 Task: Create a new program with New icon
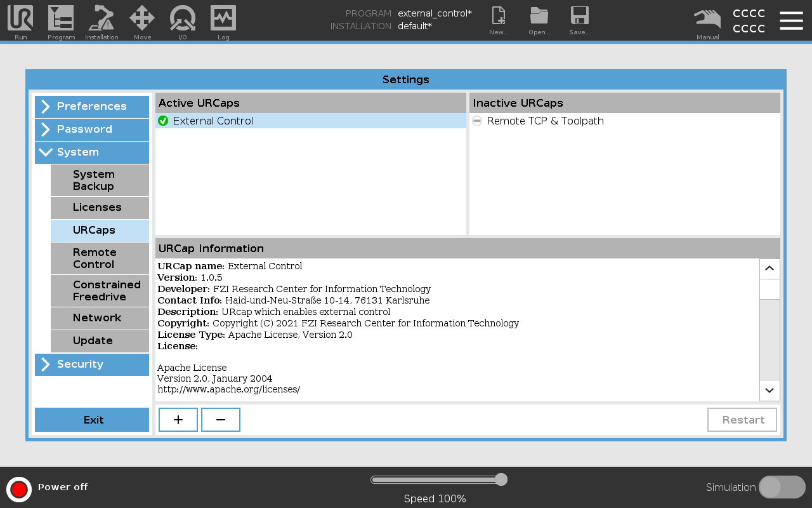(x=499, y=18)
